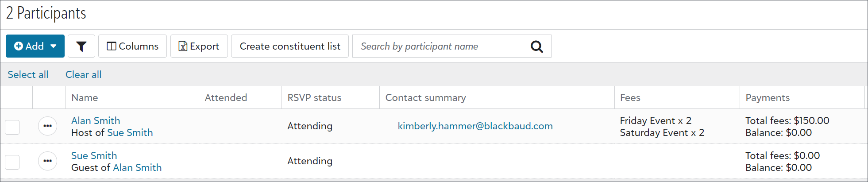Open the kimberly.hammer@blackbaud.com email link
Viewport: 868px width, 182px height.
475,126
